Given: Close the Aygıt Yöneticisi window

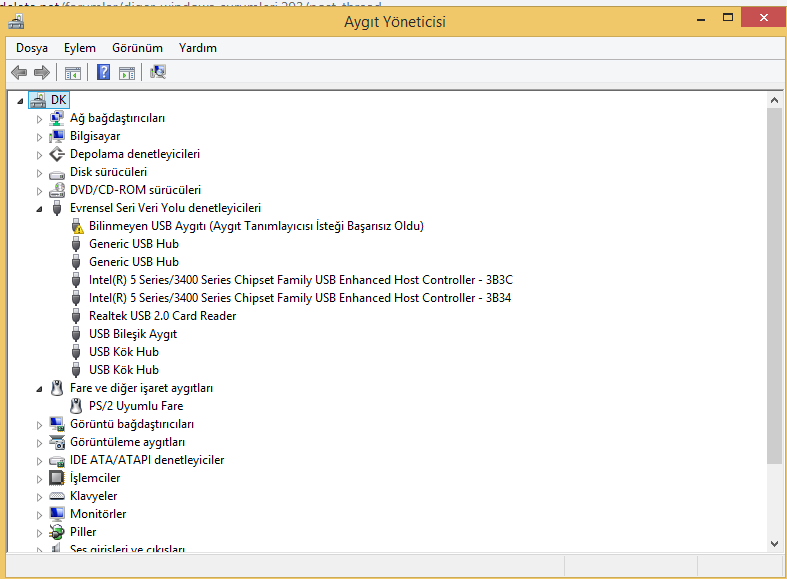Looking at the screenshot, I should coord(763,18).
